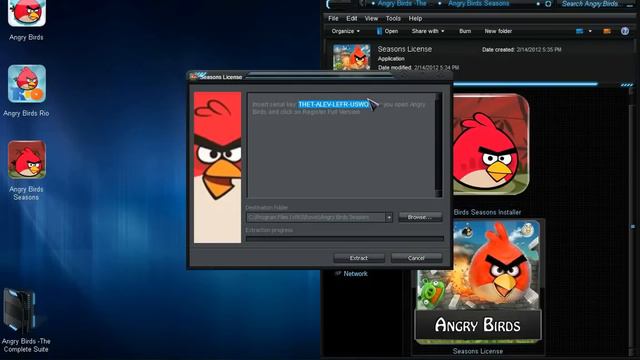Click the Date created value in details
640x360 pixels.
tap(538, 49)
